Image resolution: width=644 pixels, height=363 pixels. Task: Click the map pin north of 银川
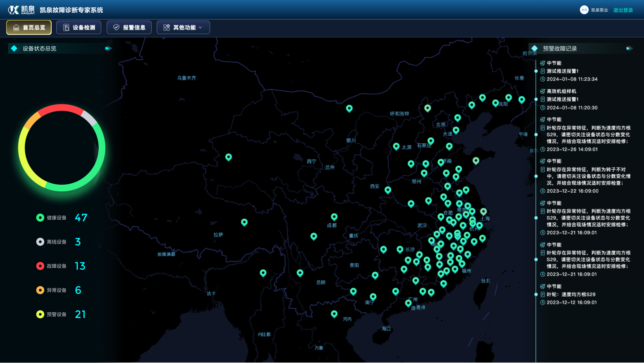click(349, 108)
